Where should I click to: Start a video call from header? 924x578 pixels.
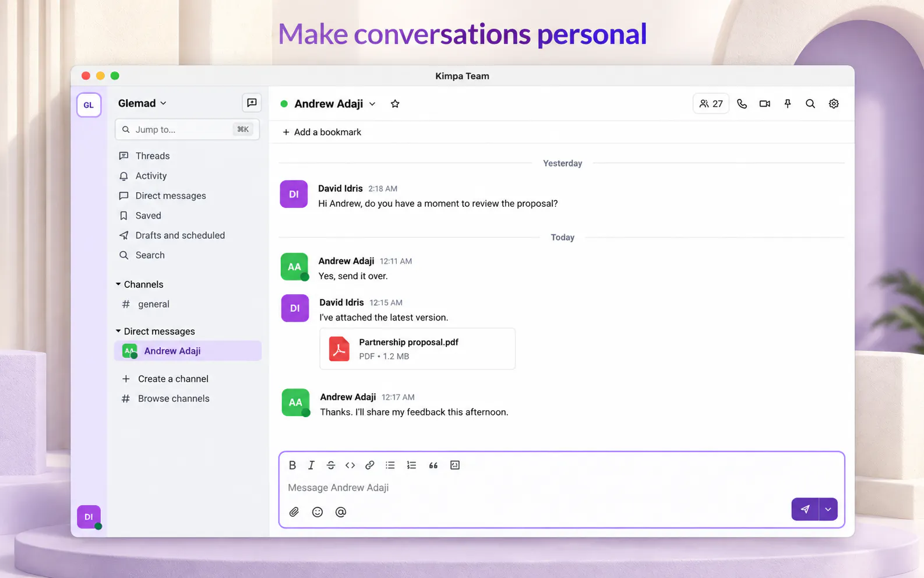(765, 104)
